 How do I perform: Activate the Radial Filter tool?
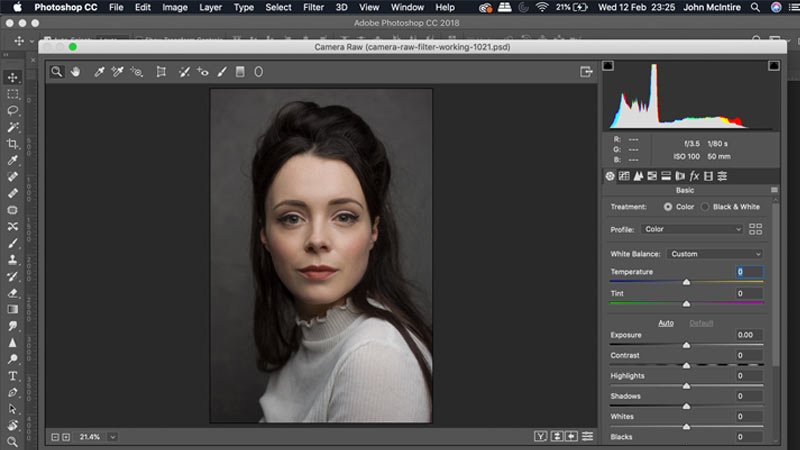(x=258, y=72)
